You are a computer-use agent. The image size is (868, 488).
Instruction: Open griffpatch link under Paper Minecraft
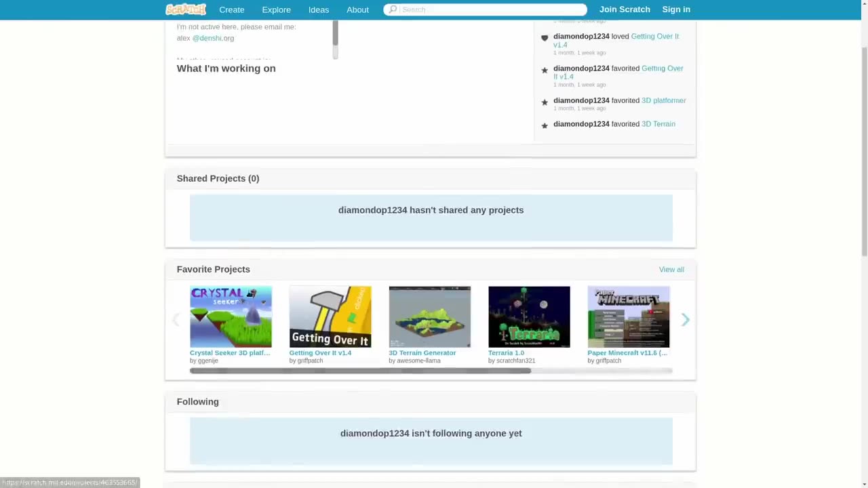pyautogui.click(x=608, y=361)
